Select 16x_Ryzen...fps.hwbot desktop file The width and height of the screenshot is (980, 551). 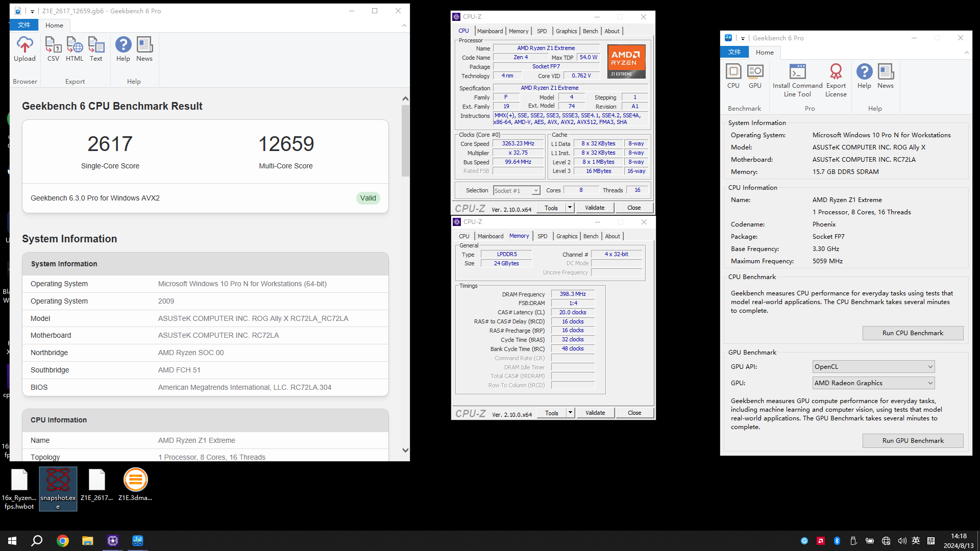pos(19,489)
